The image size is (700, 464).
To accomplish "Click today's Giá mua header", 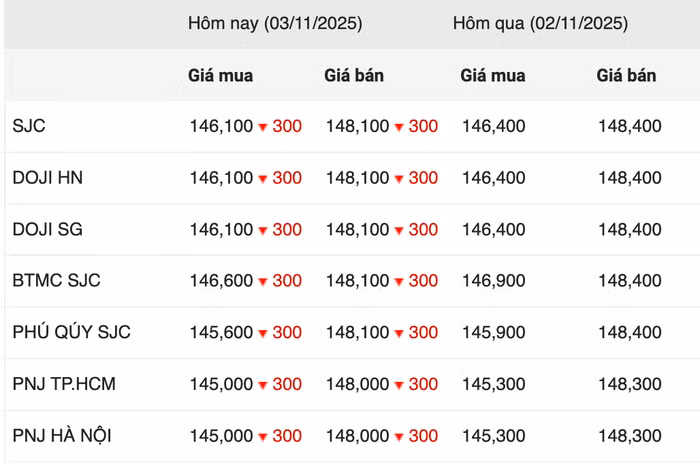I will pos(220,75).
